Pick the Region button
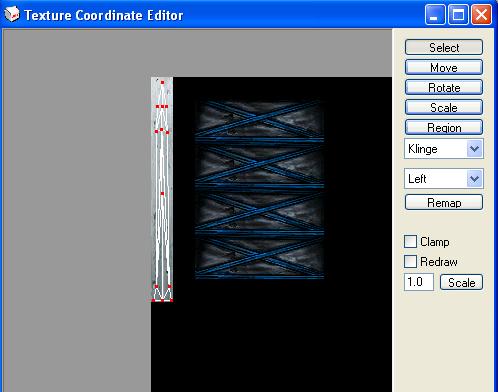 (x=444, y=127)
